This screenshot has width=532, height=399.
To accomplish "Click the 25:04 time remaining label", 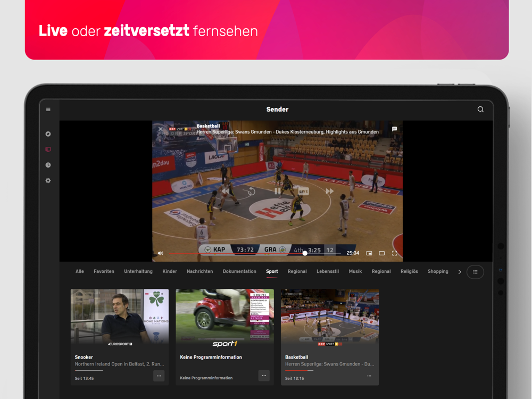I will click(x=353, y=253).
